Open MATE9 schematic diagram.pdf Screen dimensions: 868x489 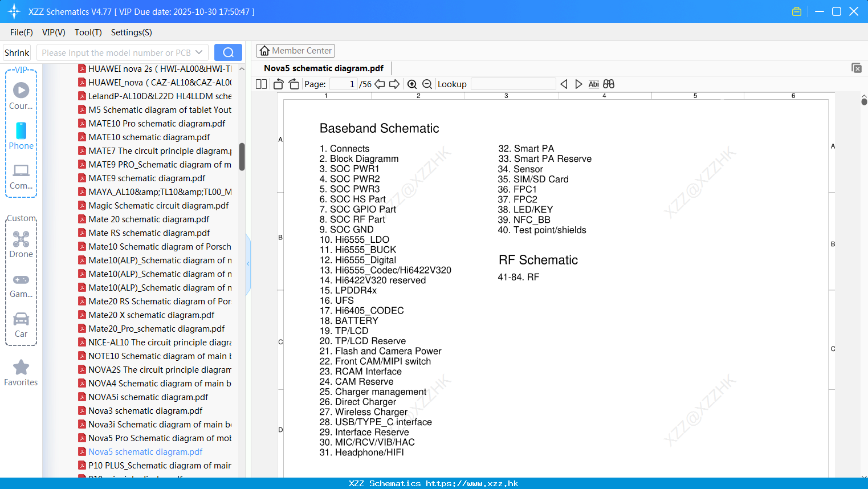[142, 178]
